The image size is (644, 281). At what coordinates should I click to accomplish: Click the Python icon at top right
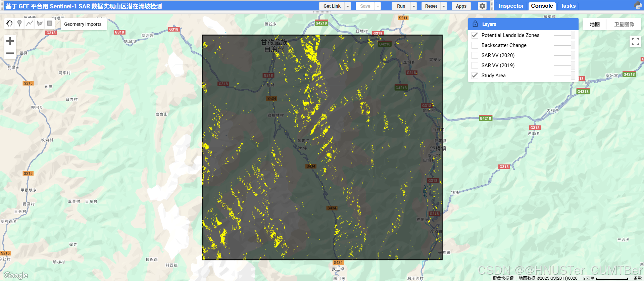pyautogui.click(x=638, y=6)
